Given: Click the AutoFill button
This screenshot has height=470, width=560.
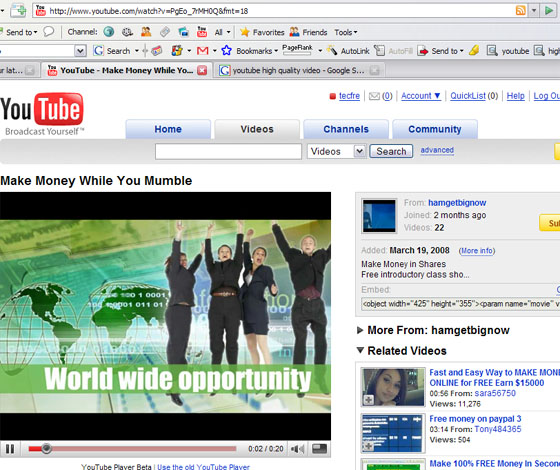Looking at the screenshot, I should point(394,51).
